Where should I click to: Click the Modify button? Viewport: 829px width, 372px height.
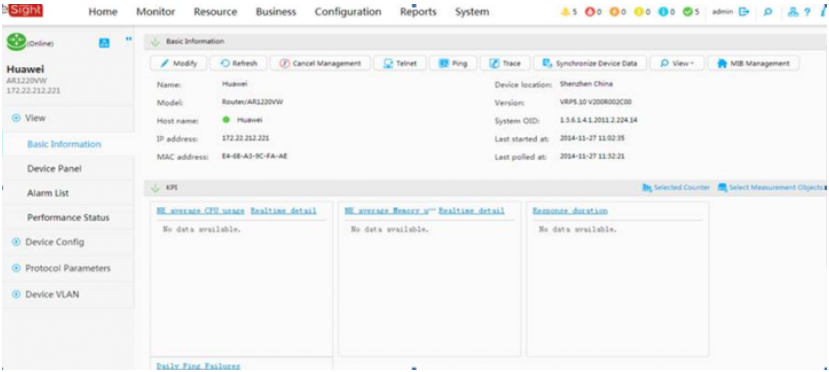[179, 63]
